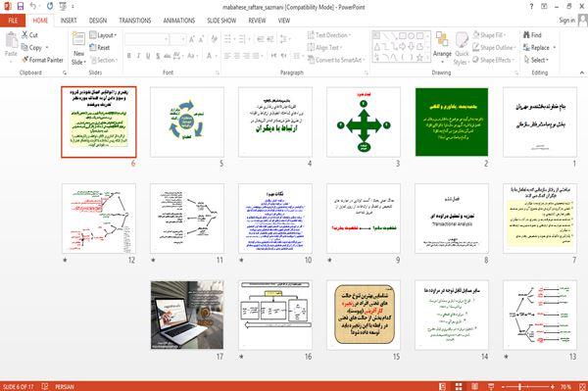Fit slide to current window icon
The height and width of the screenshot is (391, 588).
coord(582,386)
